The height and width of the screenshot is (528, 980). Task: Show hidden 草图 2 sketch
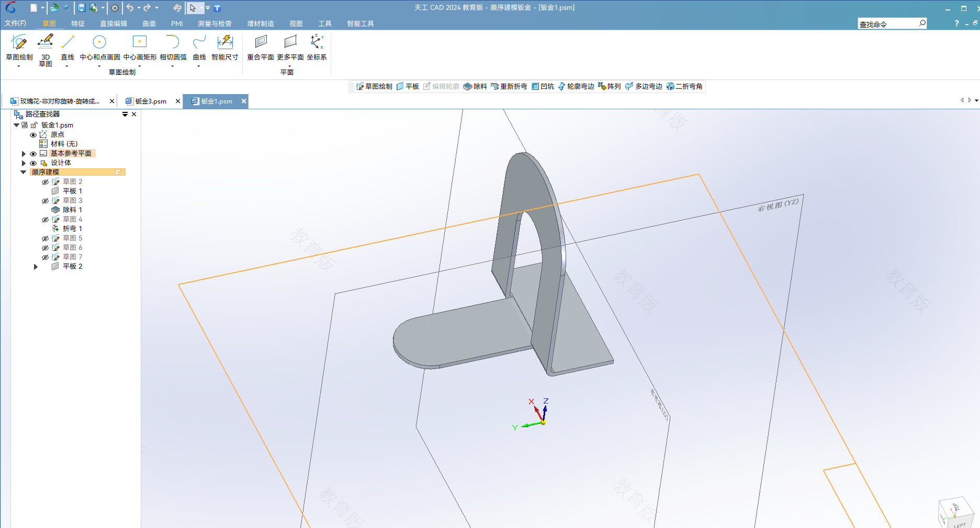click(45, 182)
